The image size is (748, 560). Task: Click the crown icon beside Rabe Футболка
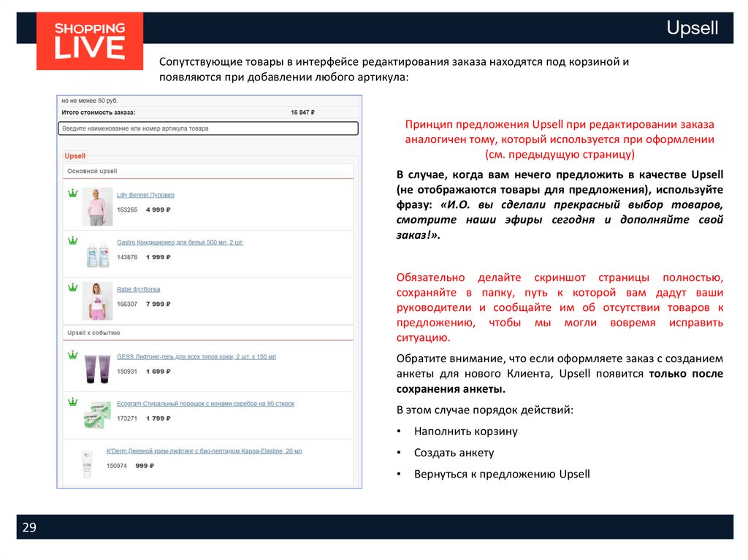72,287
